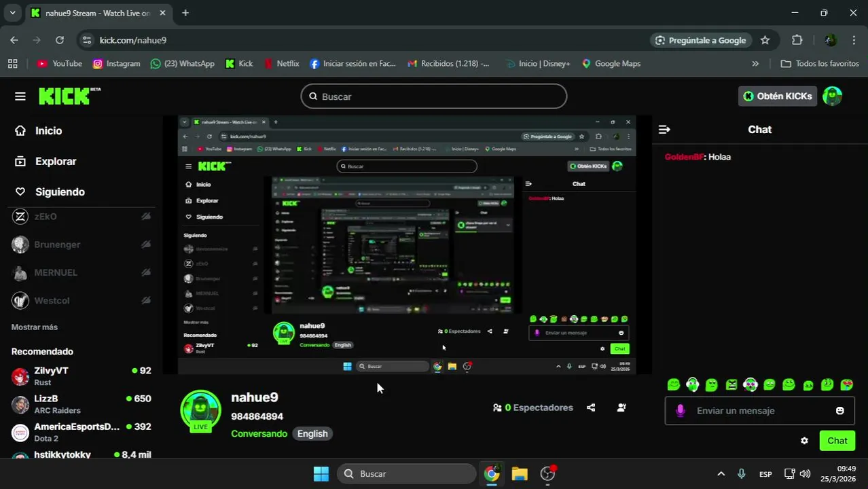Click the LizzB avatar in Recomendado
The height and width of the screenshot is (489, 868).
20,404
